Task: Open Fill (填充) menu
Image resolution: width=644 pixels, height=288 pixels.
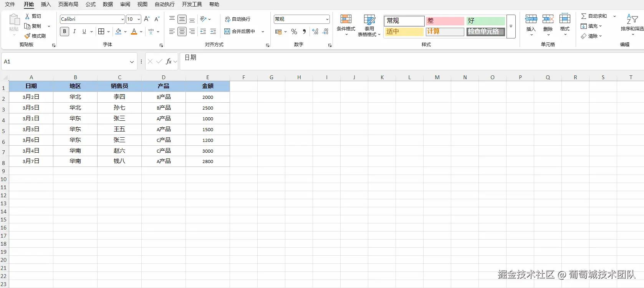Action: point(591,26)
